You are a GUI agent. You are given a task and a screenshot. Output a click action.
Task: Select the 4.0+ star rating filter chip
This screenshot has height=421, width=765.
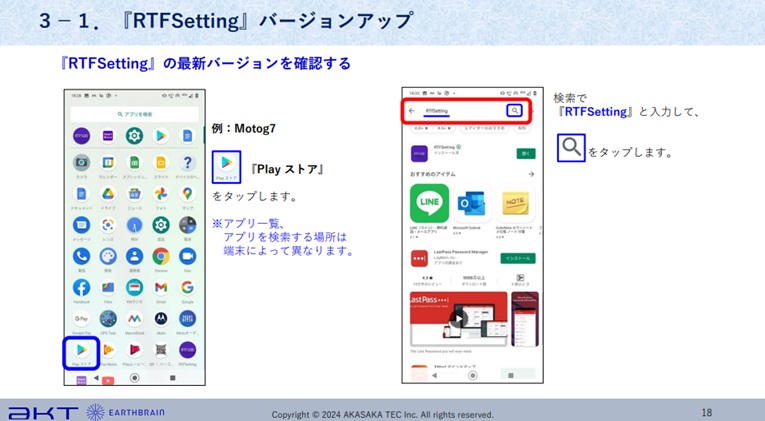tap(421, 128)
